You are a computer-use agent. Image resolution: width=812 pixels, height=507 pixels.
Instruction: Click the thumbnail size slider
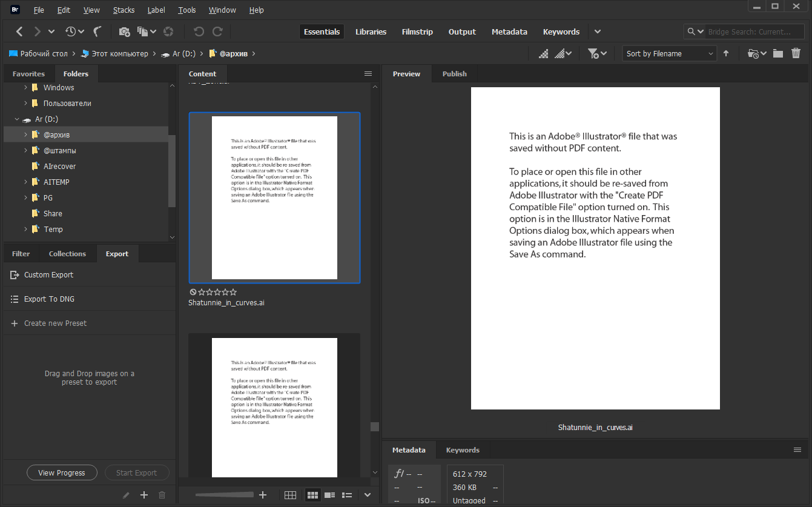pos(224,495)
